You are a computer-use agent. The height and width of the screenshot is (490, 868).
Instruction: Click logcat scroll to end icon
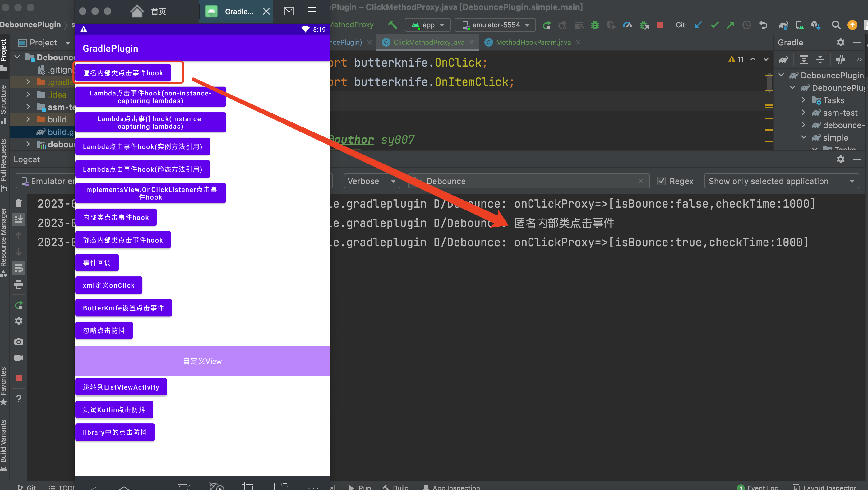pyautogui.click(x=19, y=219)
